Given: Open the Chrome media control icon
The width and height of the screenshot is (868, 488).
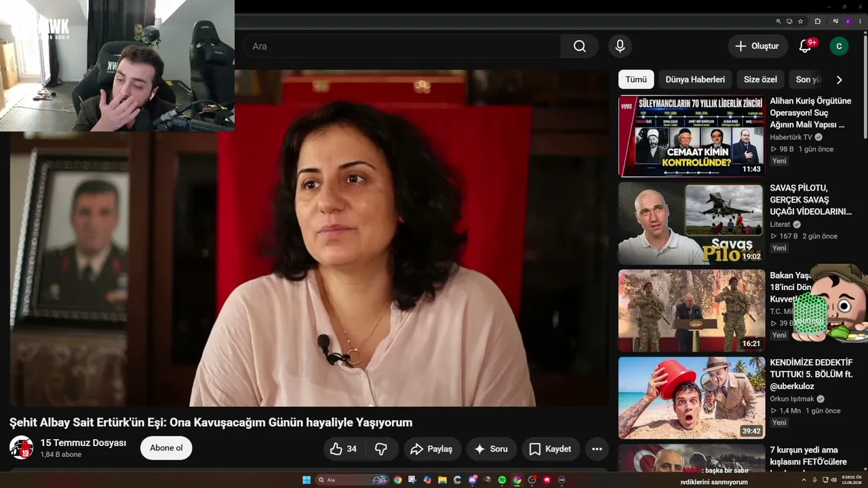Looking at the screenshot, I should coord(835,22).
